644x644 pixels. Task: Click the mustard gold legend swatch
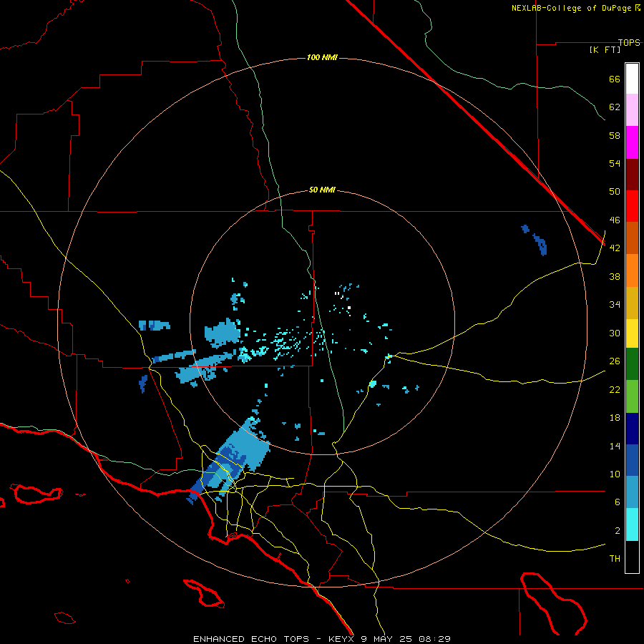coord(632,303)
